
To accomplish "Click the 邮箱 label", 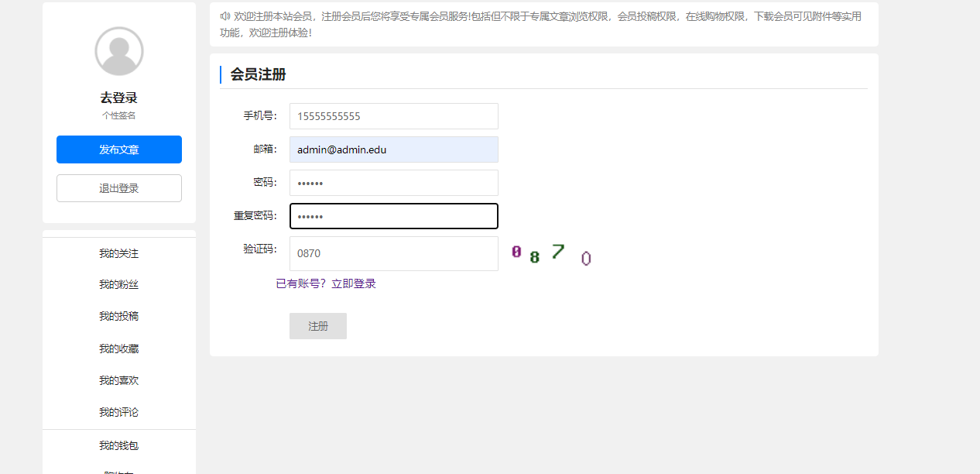I will click(266, 149).
